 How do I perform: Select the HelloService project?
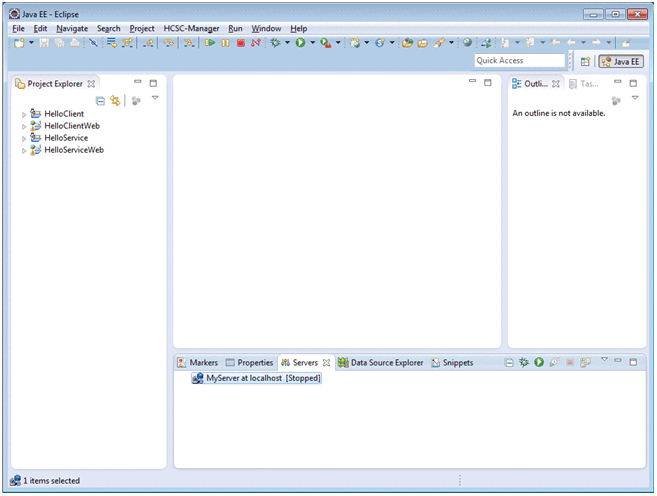coord(65,138)
